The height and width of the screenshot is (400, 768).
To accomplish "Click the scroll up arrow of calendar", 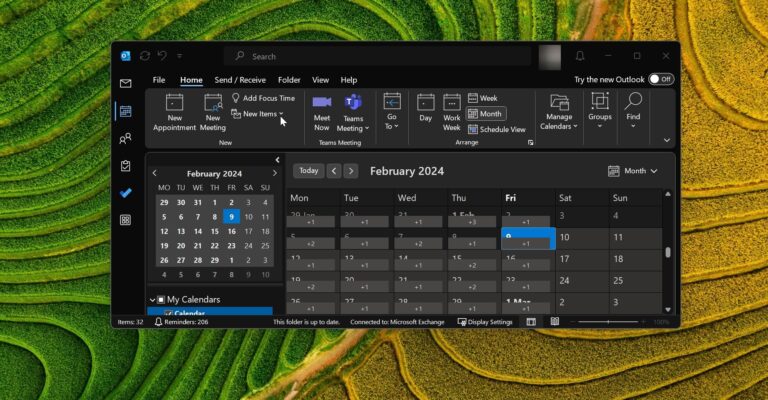I will click(x=668, y=194).
